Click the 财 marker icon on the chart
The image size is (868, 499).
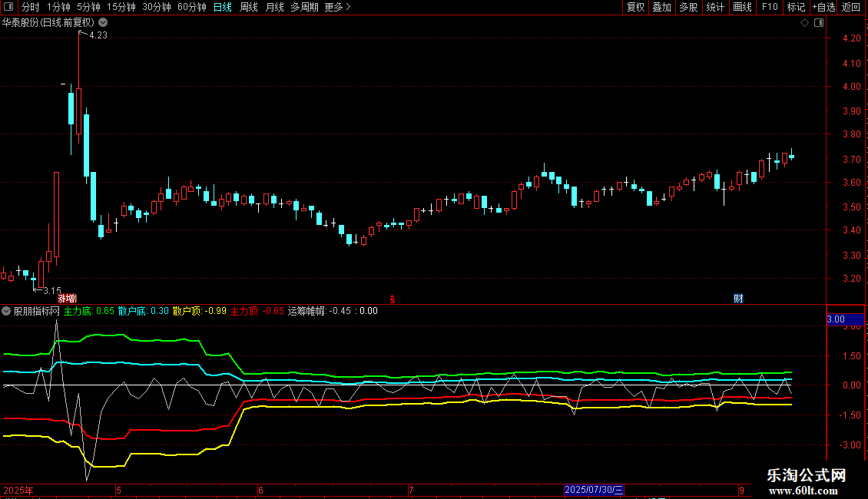pos(738,299)
